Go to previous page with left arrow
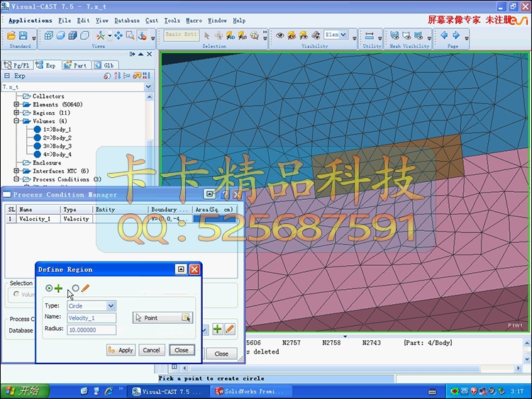The height and width of the screenshot is (399, 532). click(444, 35)
